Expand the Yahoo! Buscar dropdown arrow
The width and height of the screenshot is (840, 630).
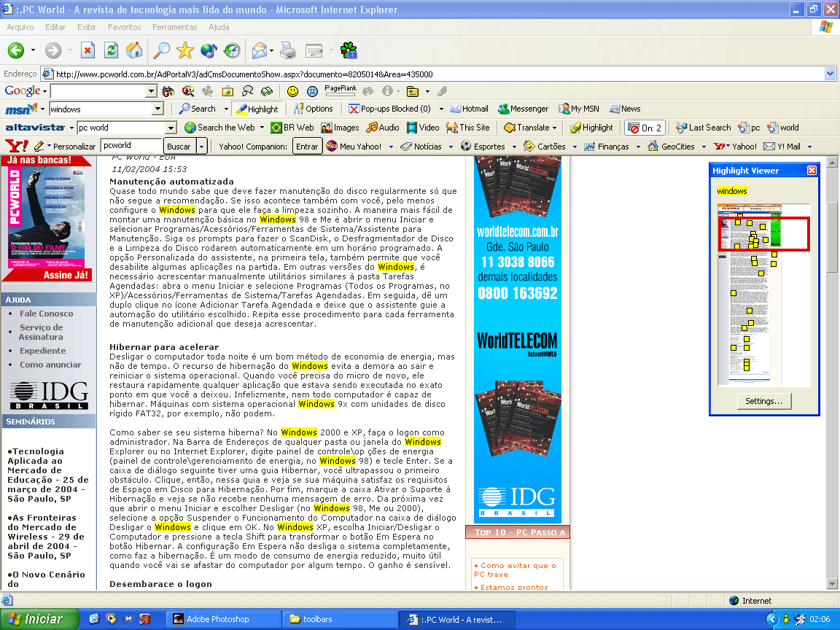(202, 147)
